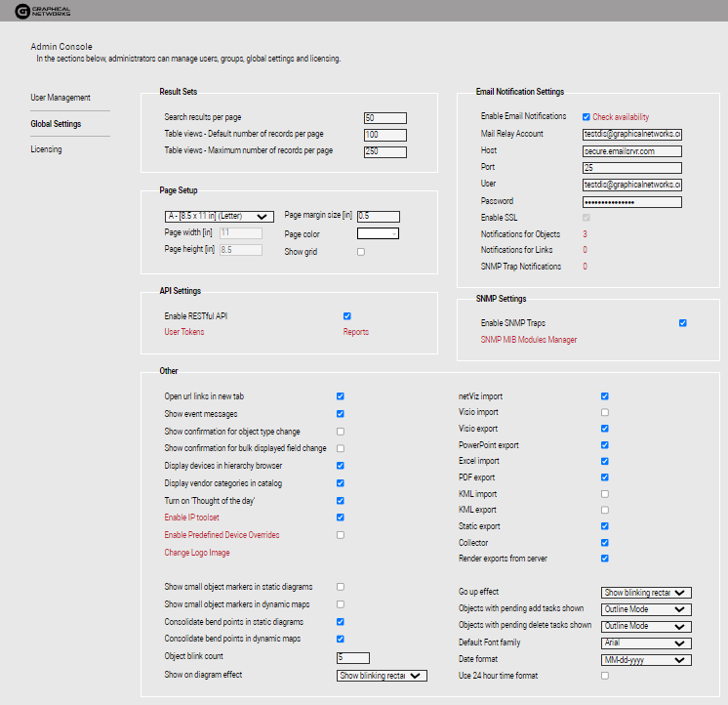Disable the Enable Email Notifications checkbox
Screen dimensions: 728x705
pos(586,117)
